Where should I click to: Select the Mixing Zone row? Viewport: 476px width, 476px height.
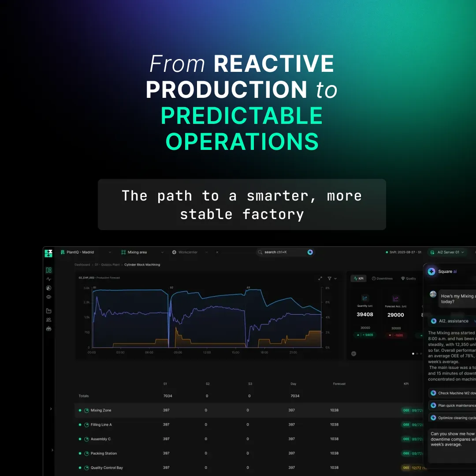(x=249, y=410)
